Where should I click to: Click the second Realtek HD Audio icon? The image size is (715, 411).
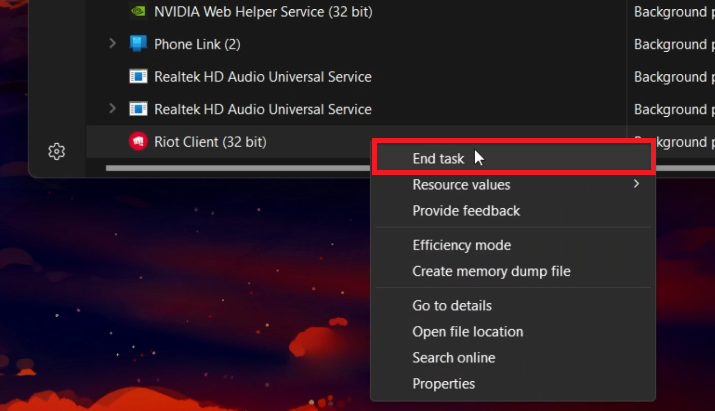[138, 109]
